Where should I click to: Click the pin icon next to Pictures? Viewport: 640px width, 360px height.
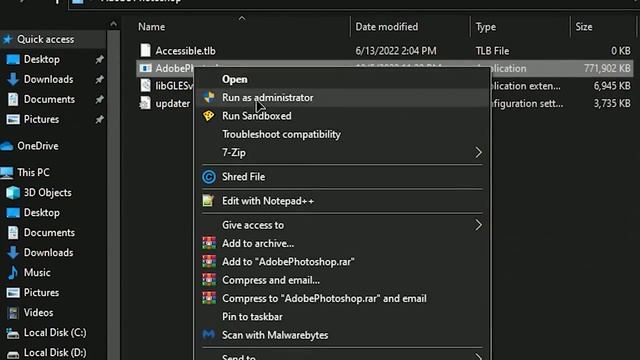point(99,120)
